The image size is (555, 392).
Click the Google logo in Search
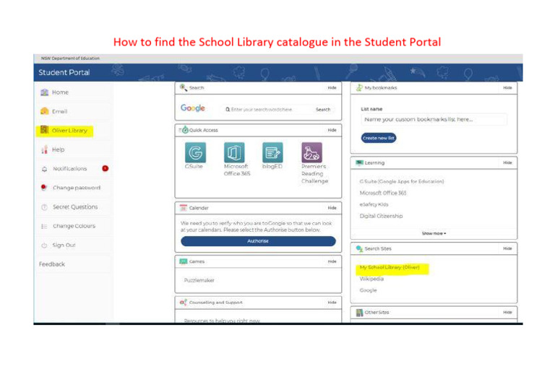tap(192, 108)
